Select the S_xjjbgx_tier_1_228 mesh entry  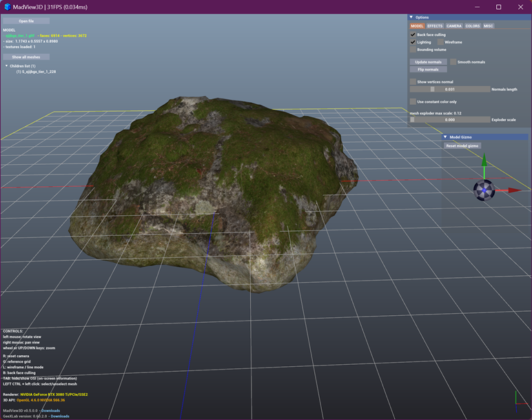(36, 71)
